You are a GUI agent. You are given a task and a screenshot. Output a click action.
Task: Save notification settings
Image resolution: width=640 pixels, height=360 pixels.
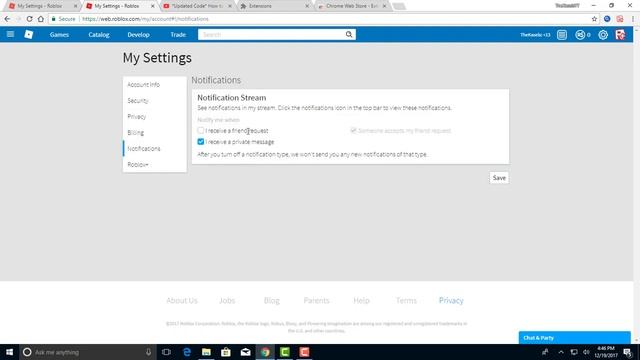coord(499,178)
